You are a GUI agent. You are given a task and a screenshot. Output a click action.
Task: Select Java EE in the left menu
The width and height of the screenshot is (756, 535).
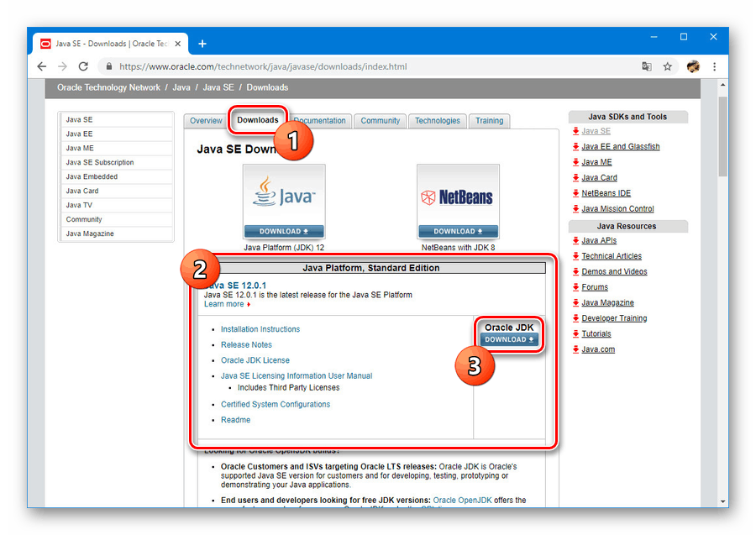(116, 134)
